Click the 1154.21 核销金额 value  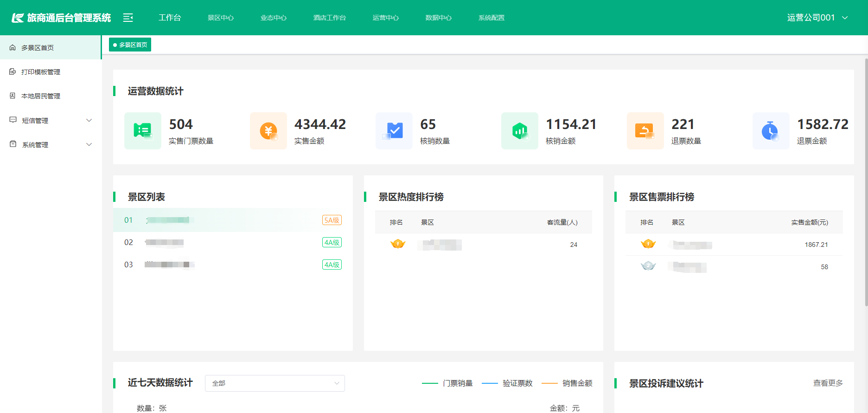[571, 124]
